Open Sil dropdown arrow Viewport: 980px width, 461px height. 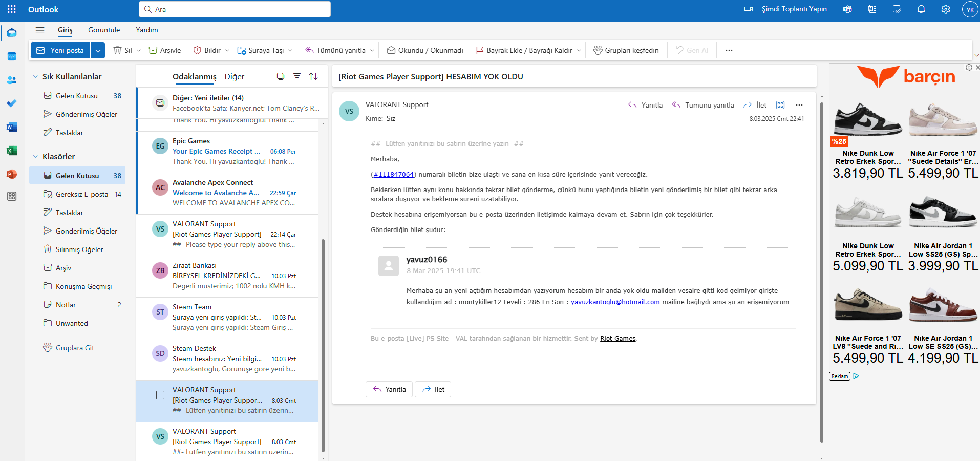coord(139,50)
